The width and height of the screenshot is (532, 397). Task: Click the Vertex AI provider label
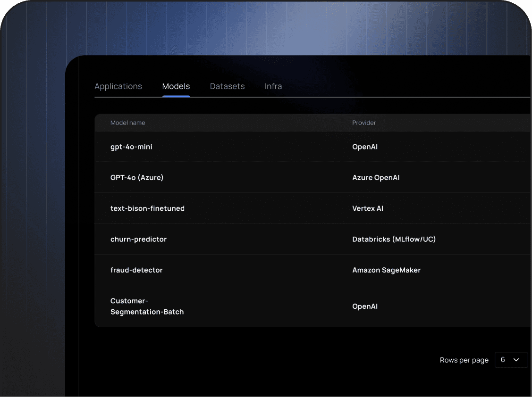click(x=368, y=208)
